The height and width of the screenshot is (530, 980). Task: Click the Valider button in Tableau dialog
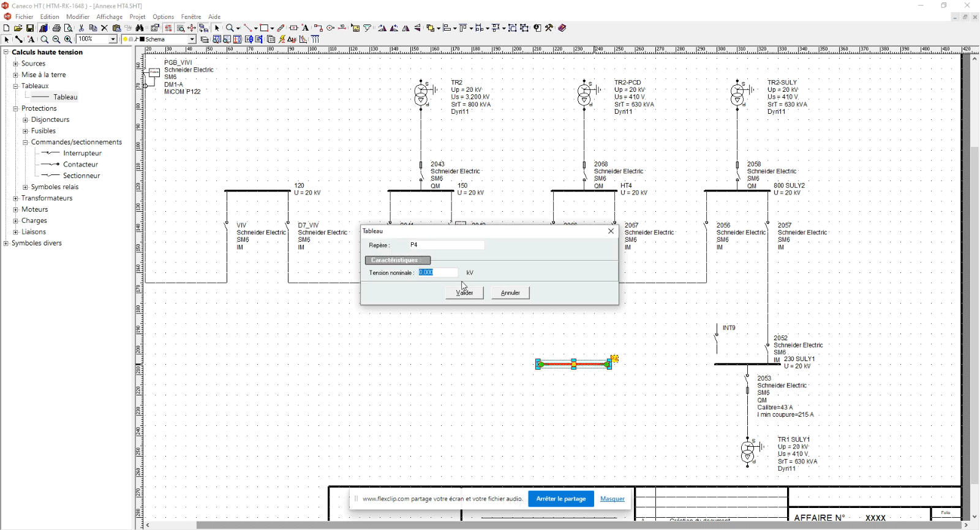(465, 293)
